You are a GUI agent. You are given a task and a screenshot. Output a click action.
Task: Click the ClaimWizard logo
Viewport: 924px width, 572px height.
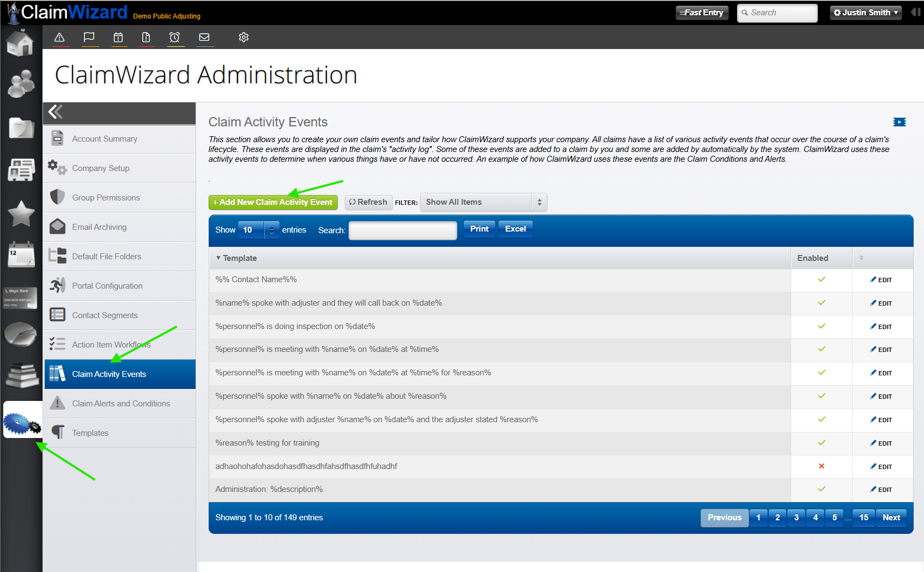66,13
